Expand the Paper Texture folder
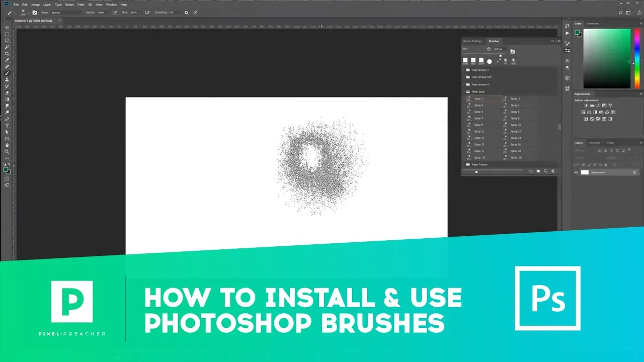644x362 pixels. 463,164
